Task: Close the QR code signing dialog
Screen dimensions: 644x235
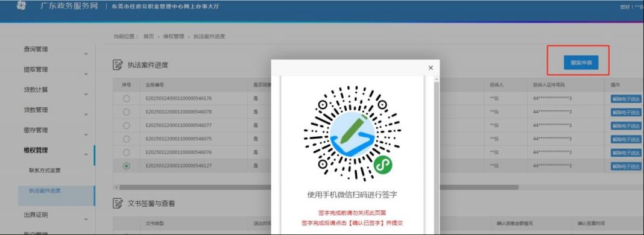Action: click(x=431, y=67)
